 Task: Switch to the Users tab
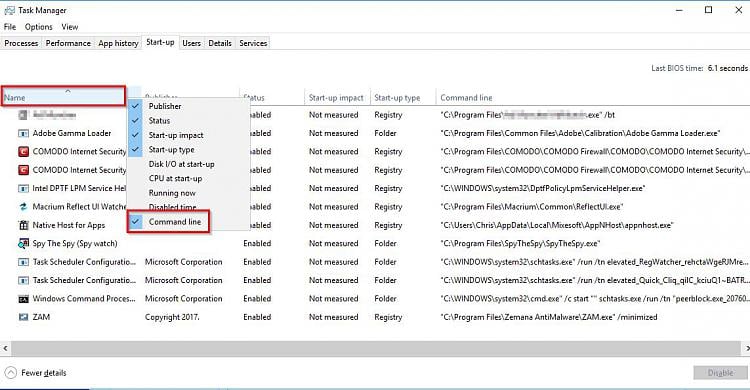click(191, 43)
